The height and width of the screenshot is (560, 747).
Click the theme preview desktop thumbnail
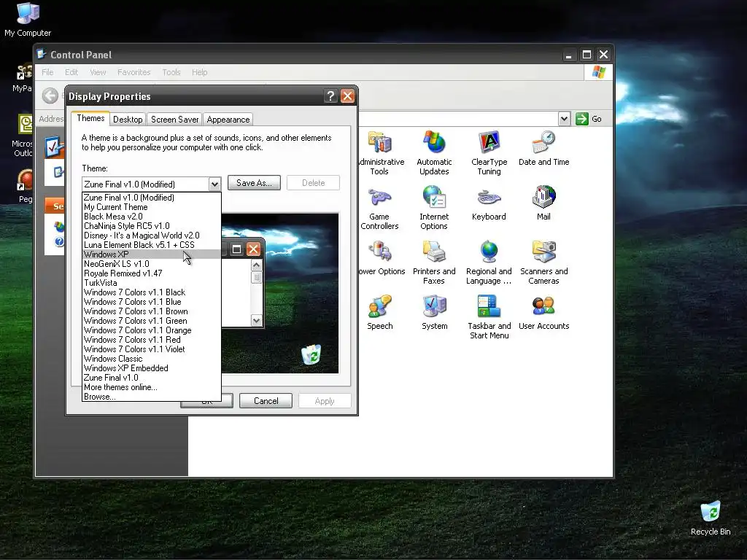pos(280,293)
